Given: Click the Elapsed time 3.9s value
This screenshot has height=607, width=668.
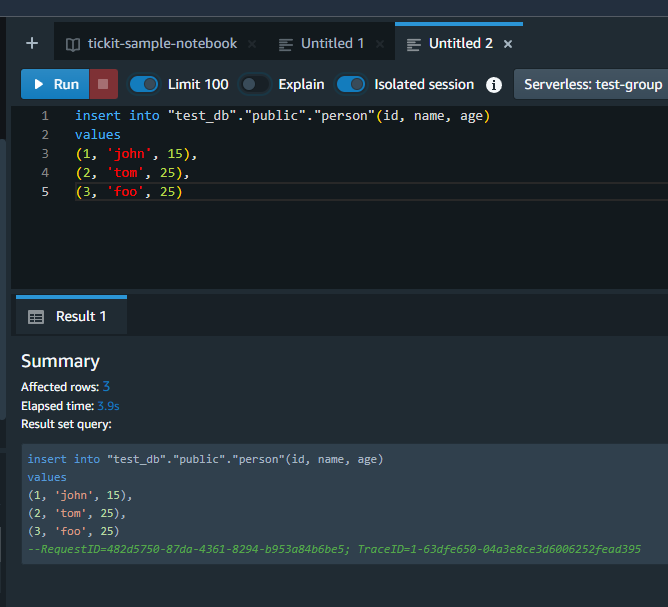Looking at the screenshot, I should point(108,405).
